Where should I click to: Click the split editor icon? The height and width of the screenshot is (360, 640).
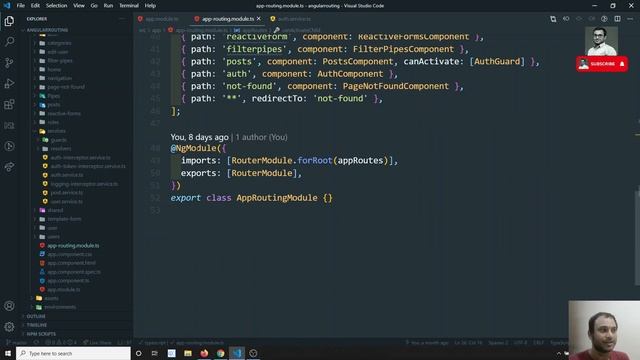pos(618,19)
